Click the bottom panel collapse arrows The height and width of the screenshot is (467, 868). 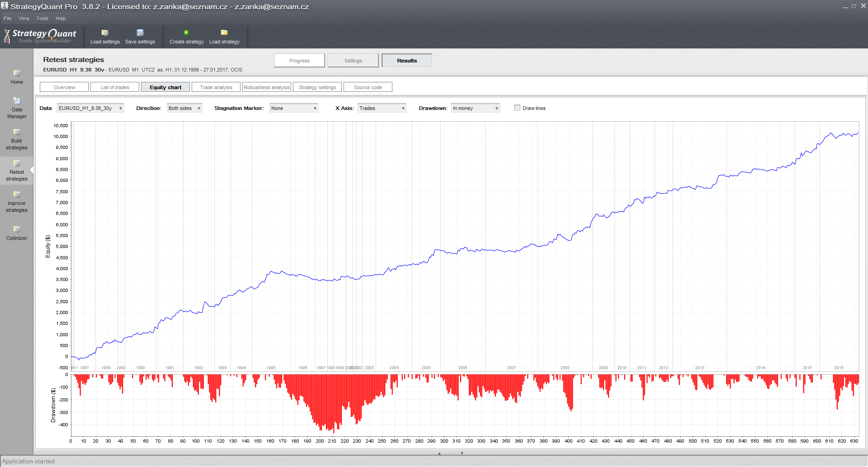pyautogui.click(x=450, y=453)
